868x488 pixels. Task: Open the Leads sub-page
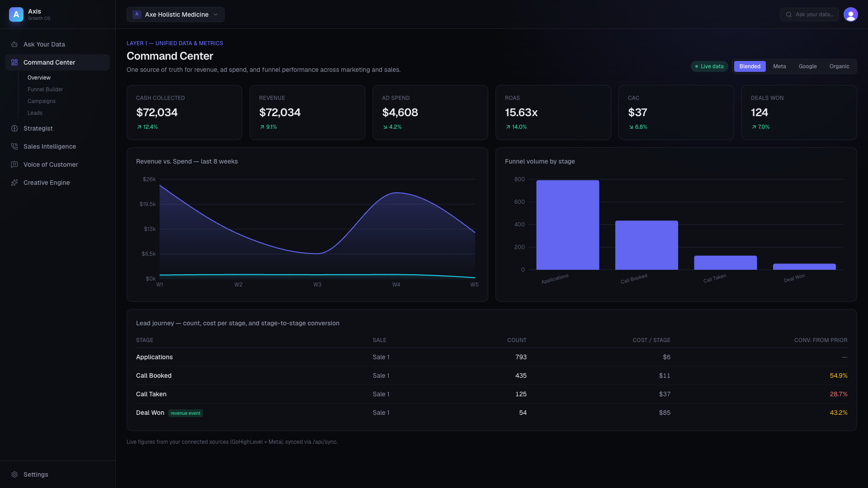point(35,113)
